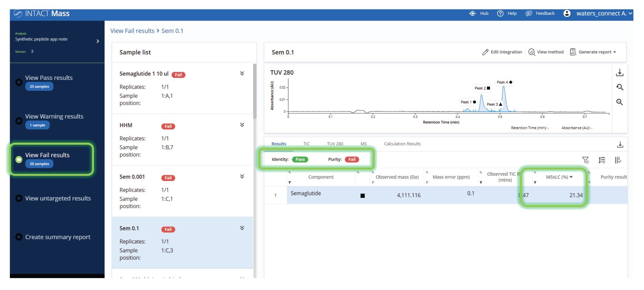Download the TUV 280 chromatogram

click(619, 73)
